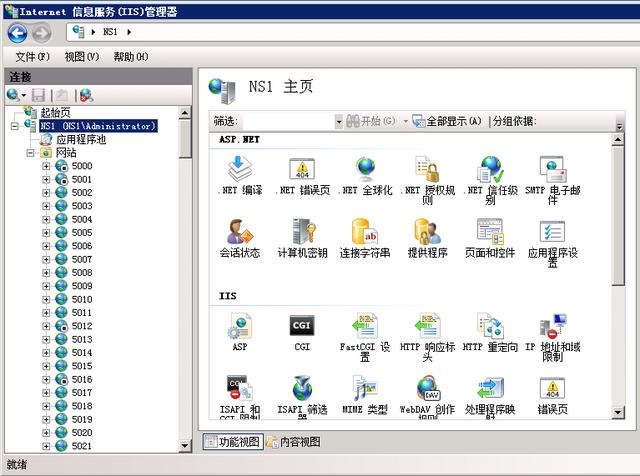640x476 pixels.
Task: Click the save icon in connections toolbar
Action: click(39, 95)
